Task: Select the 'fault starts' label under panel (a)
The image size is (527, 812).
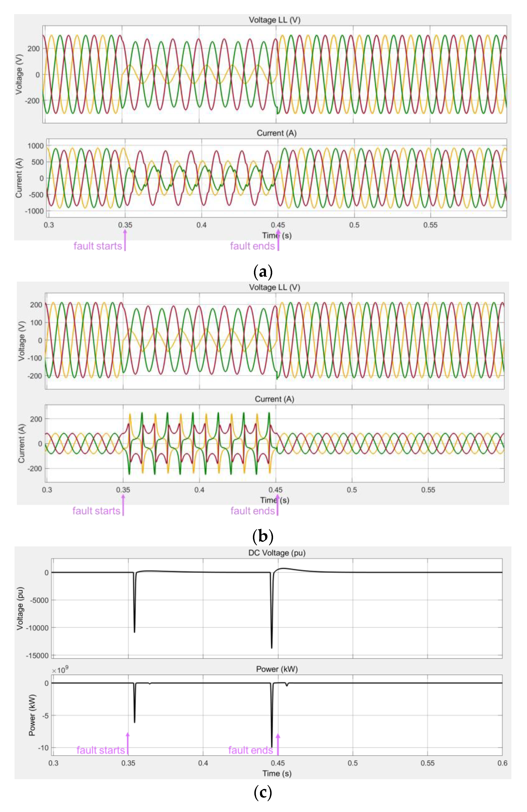Action: (98, 246)
